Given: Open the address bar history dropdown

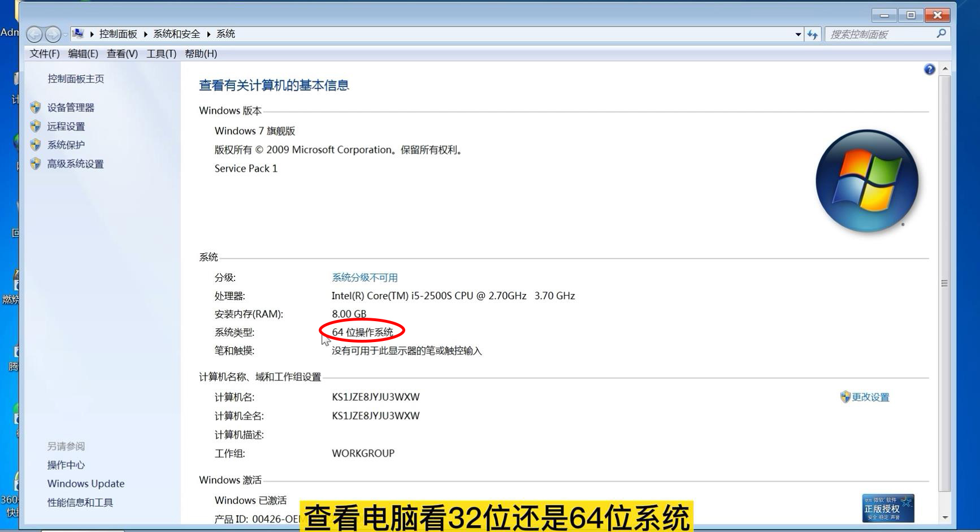Looking at the screenshot, I should 798,34.
